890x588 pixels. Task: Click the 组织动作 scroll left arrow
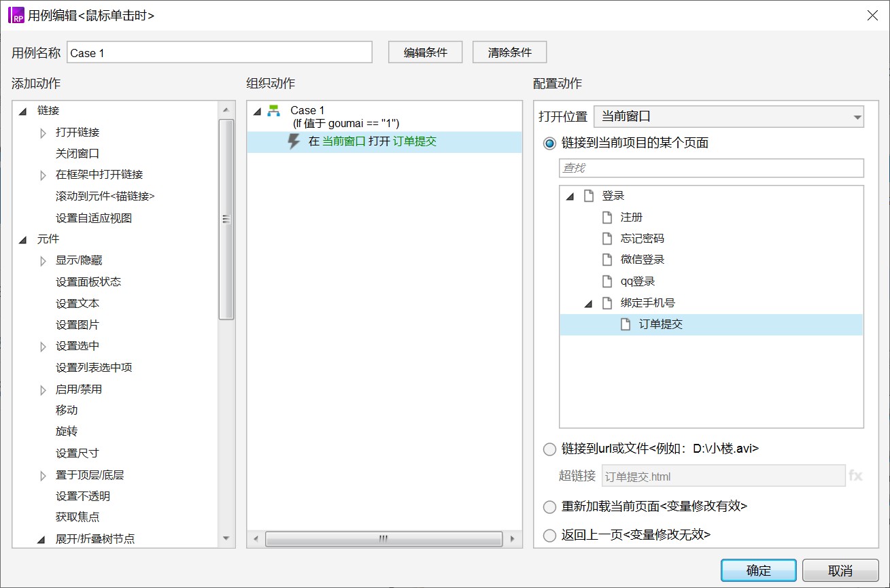pyautogui.click(x=256, y=539)
